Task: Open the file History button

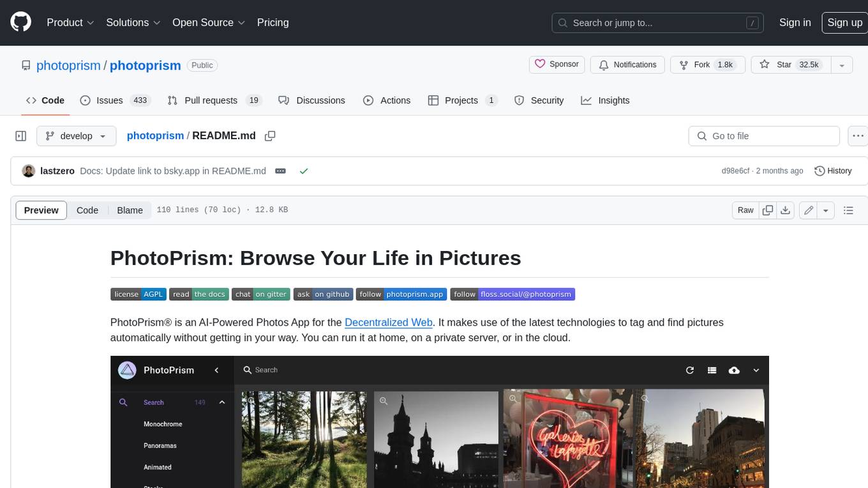Action: pos(833,171)
